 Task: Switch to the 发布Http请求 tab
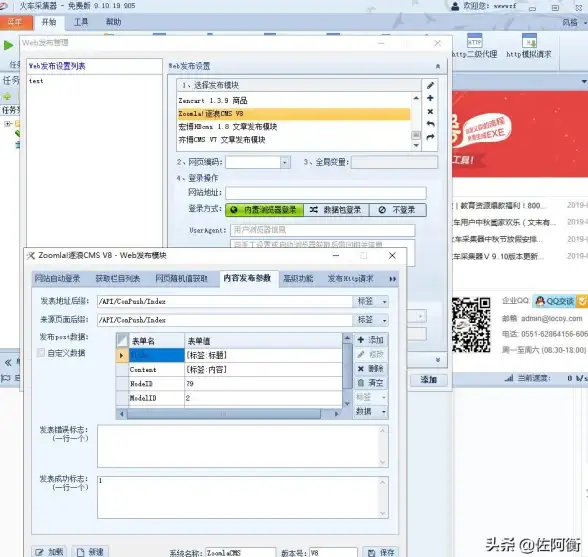tap(350, 278)
